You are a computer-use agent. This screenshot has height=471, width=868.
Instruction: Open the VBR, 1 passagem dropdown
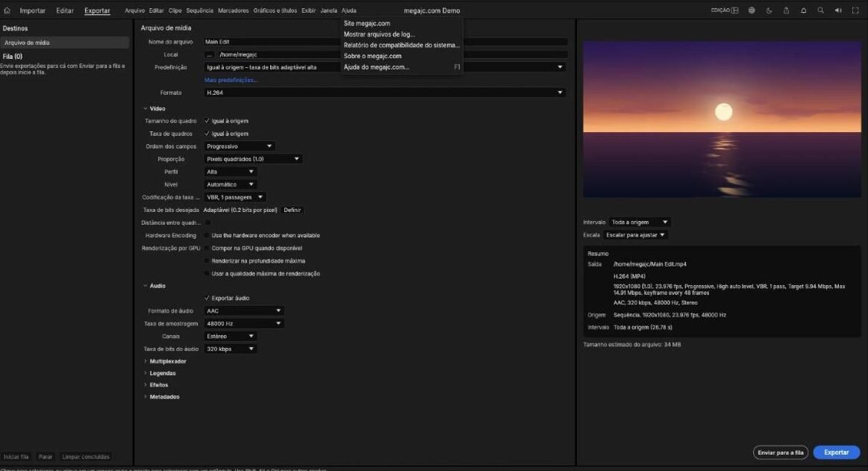[234, 197]
